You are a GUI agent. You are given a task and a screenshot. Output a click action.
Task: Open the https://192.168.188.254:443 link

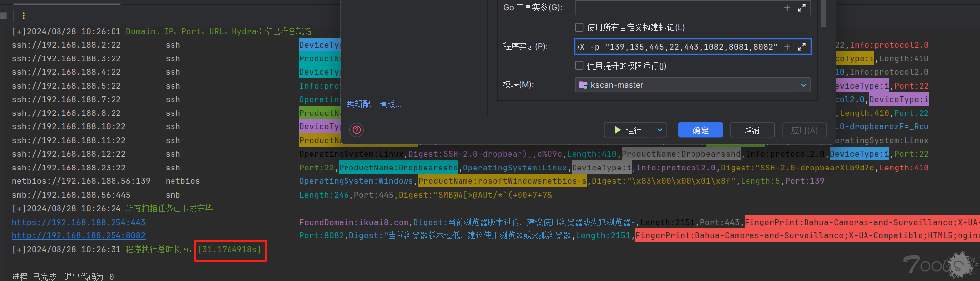click(78, 223)
